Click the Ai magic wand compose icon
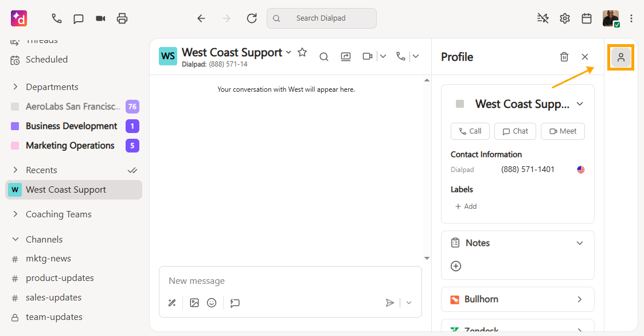The image size is (644, 336). coord(172,303)
